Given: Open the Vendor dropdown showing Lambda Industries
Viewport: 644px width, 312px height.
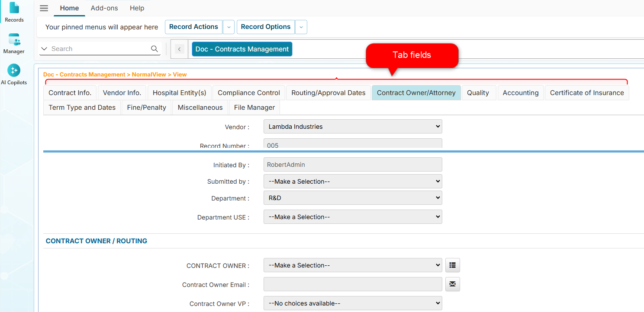Looking at the screenshot, I should click(353, 127).
